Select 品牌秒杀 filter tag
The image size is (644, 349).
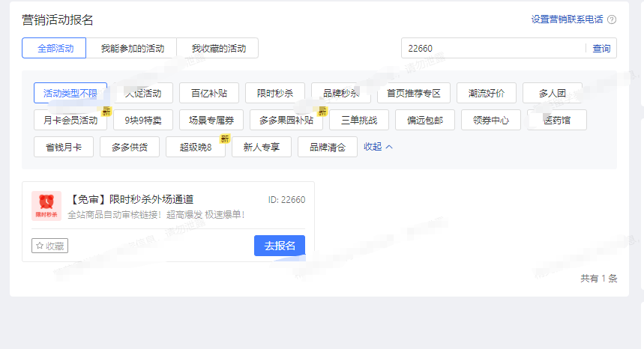341,93
